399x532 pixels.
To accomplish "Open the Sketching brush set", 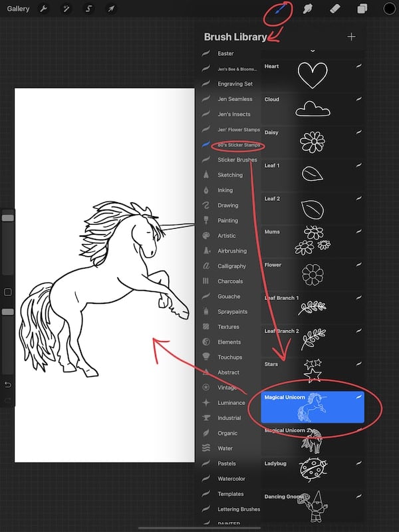I will pos(231,175).
